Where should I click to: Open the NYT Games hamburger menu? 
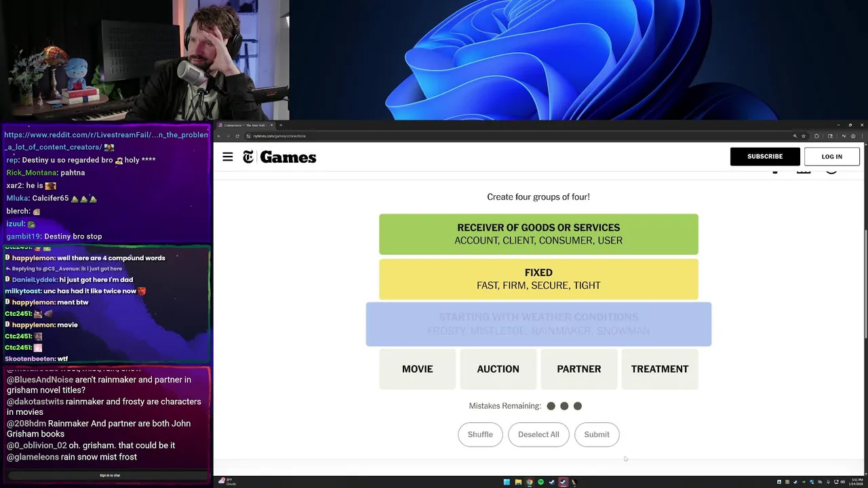(228, 157)
